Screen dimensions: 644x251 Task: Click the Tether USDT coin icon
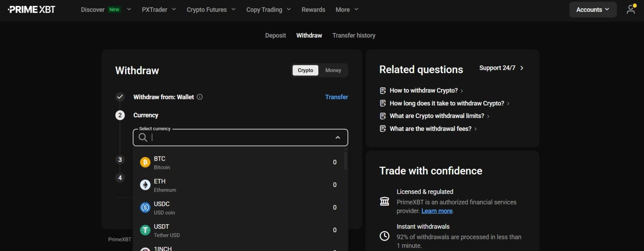pos(145,230)
